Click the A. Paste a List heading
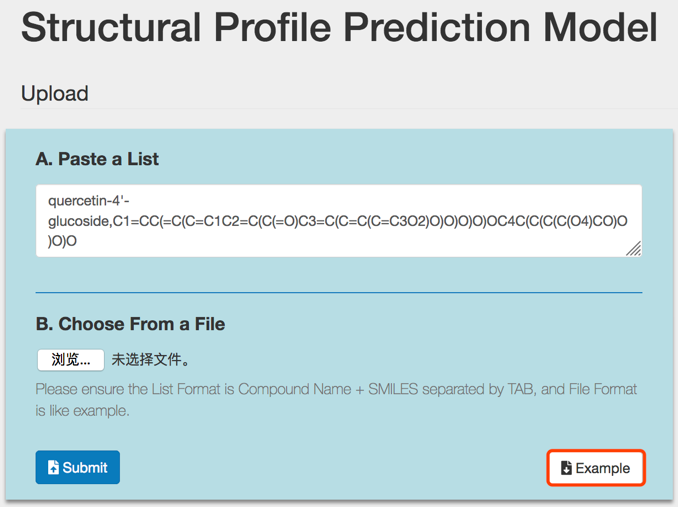This screenshot has width=678, height=507. [97, 159]
